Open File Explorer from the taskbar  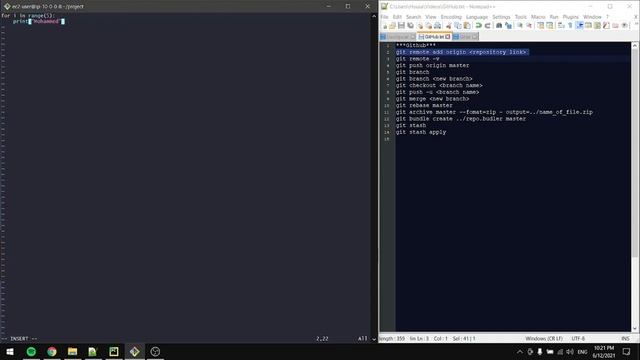73,351
